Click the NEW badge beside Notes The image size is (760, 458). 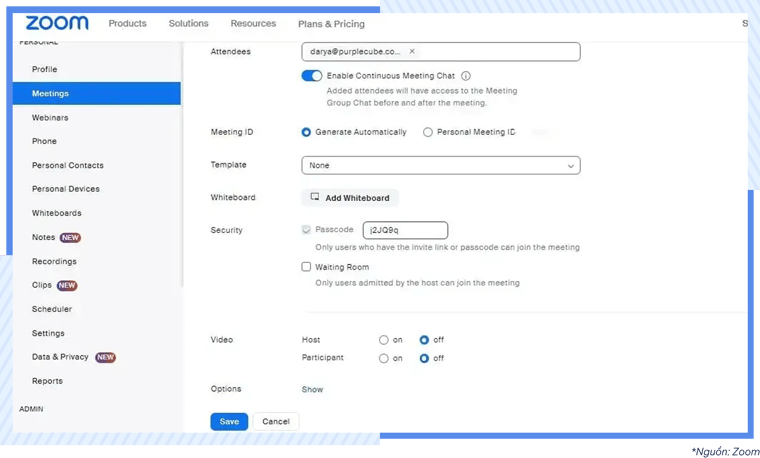coord(70,237)
